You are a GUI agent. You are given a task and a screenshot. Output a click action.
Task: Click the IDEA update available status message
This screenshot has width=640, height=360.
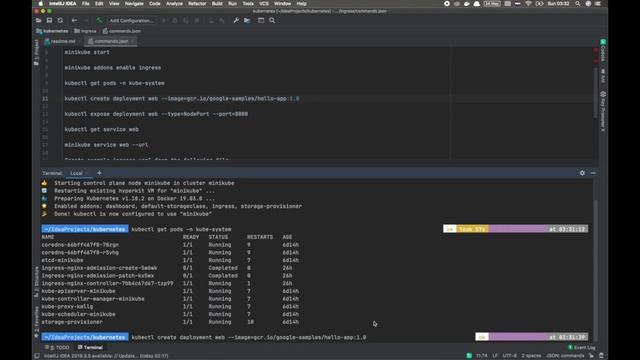click(x=106, y=356)
